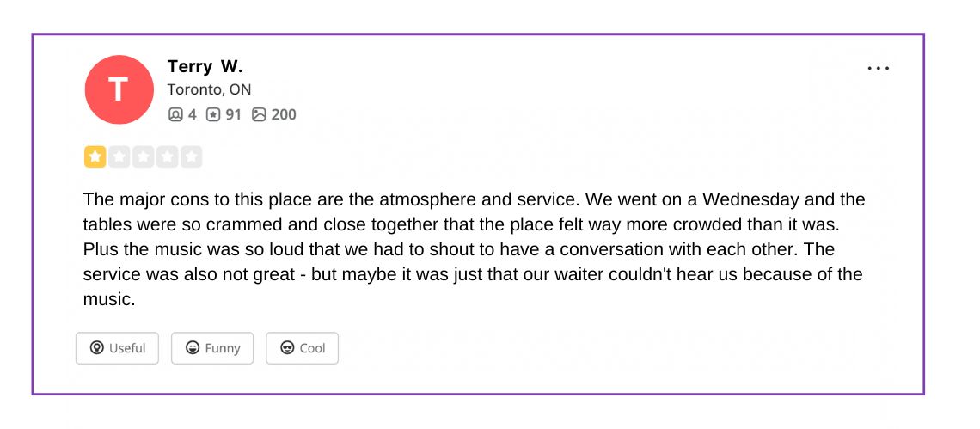Click the first yellow rating star
Image resolution: width=980 pixels, height=429 pixels.
tap(95, 157)
